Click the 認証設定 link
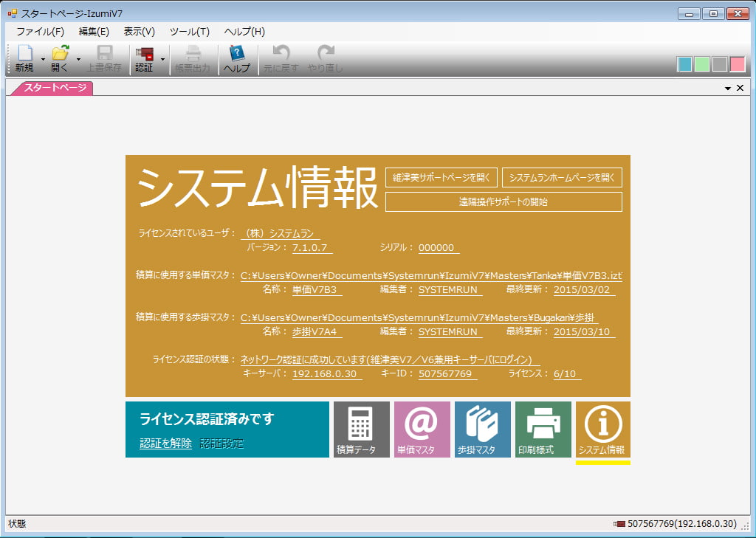The height and width of the screenshot is (538, 756). (221, 444)
